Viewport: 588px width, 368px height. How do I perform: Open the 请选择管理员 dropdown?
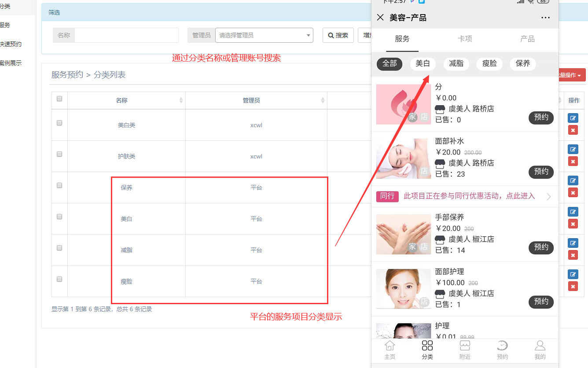click(x=264, y=35)
